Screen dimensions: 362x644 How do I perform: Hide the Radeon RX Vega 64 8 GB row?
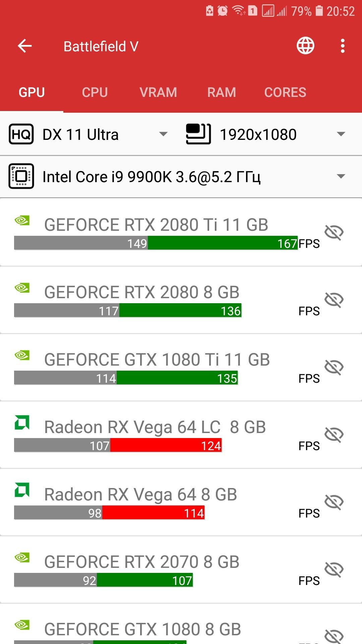pyautogui.click(x=334, y=502)
